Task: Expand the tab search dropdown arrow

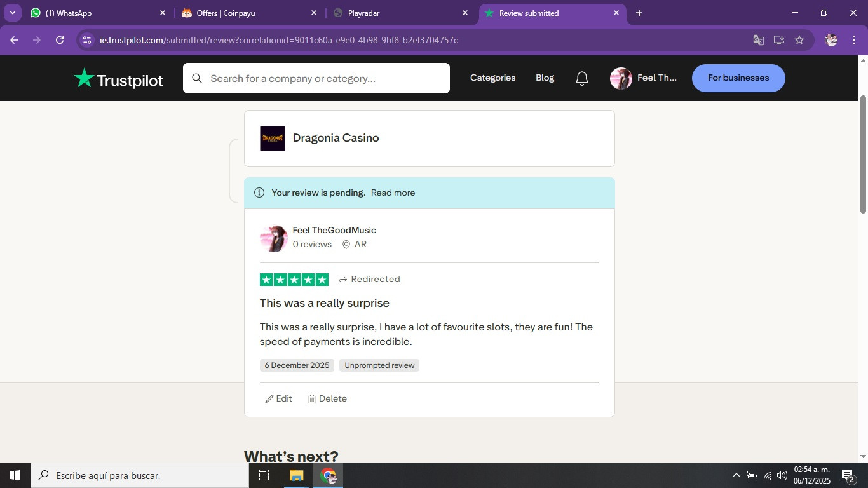Action: click(x=12, y=13)
